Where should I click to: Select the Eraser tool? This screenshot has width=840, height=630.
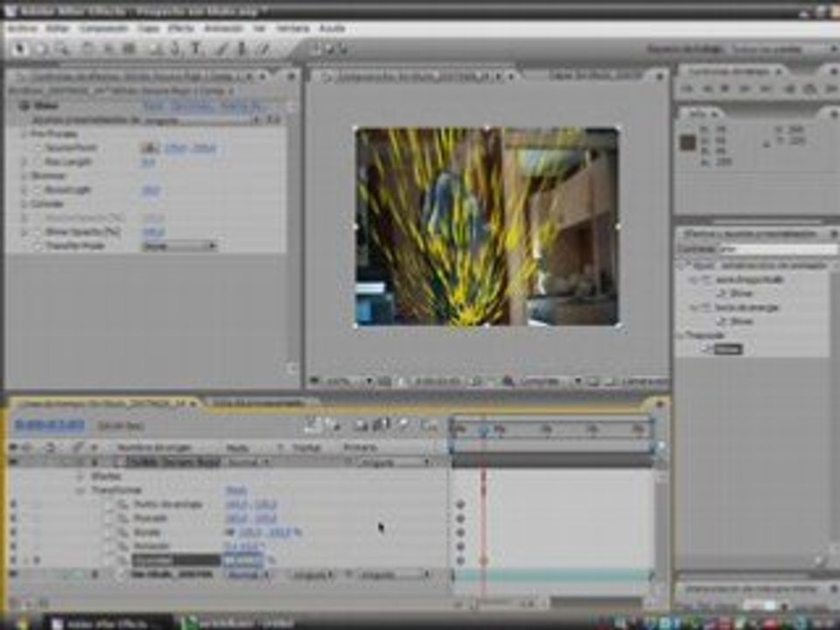pos(263,49)
